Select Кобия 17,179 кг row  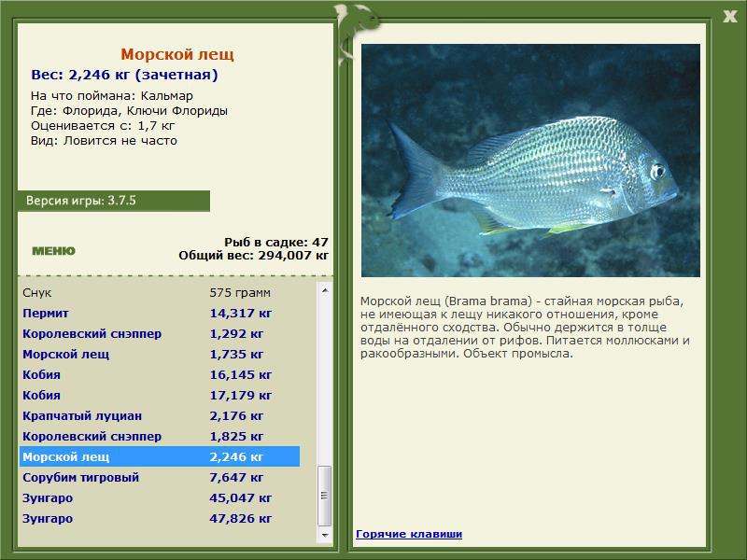coord(159,395)
